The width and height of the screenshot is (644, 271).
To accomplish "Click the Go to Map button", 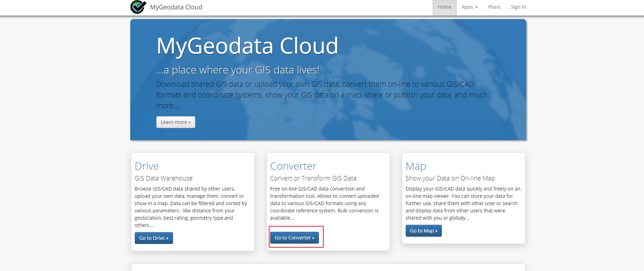I will tap(424, 231).
